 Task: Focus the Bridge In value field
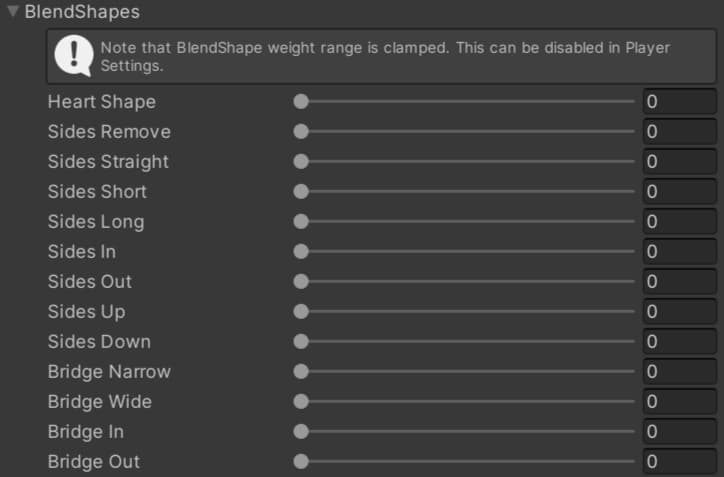679,432
